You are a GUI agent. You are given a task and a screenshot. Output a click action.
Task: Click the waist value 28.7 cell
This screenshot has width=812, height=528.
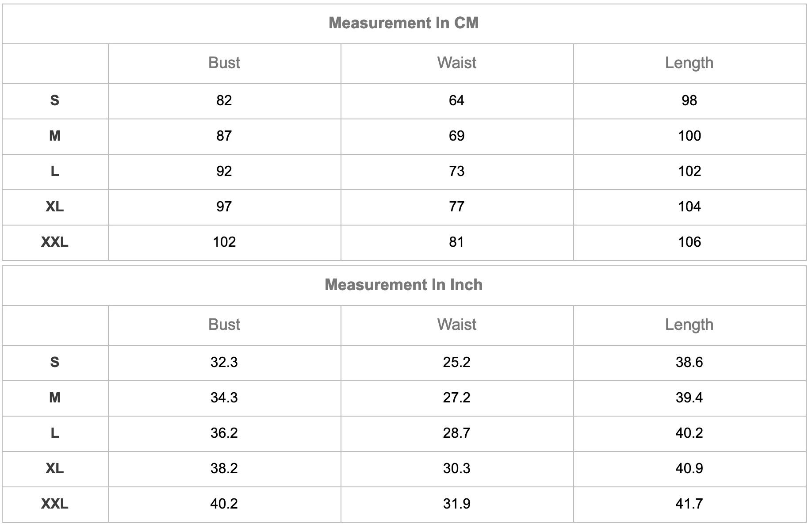(x=457, y=433)
